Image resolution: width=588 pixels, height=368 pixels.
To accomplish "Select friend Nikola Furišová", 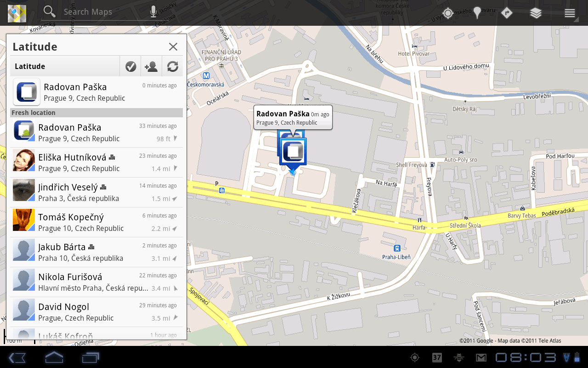I will [96, 282].
